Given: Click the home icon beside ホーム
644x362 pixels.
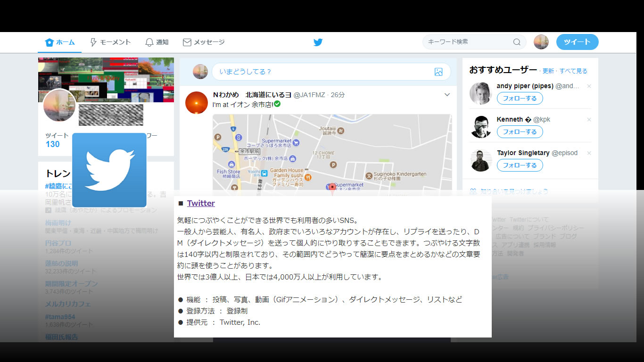Looking at the screenshot, I should pos(49,42).
